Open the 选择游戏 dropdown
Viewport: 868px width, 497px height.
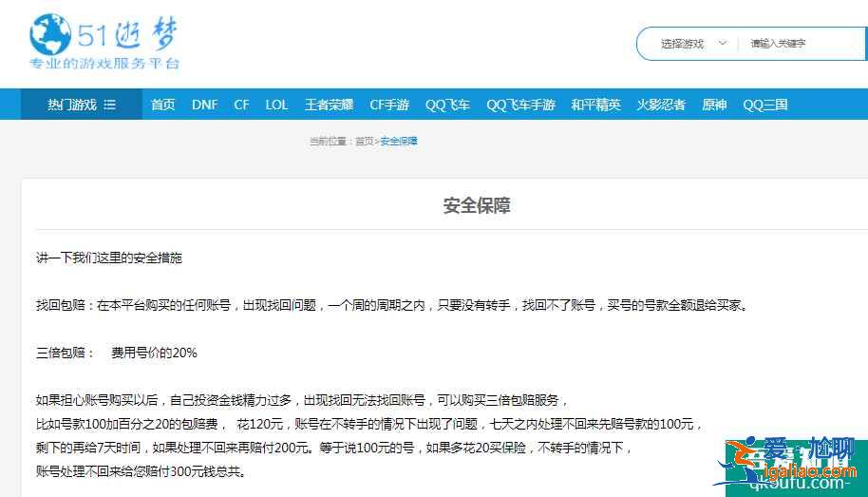[x=693, y=43]
